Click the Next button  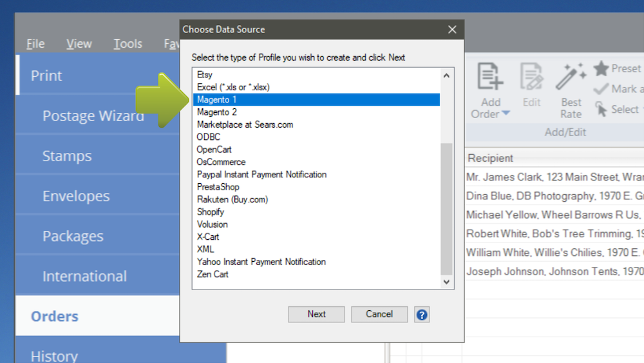click(x=316, y=314)
